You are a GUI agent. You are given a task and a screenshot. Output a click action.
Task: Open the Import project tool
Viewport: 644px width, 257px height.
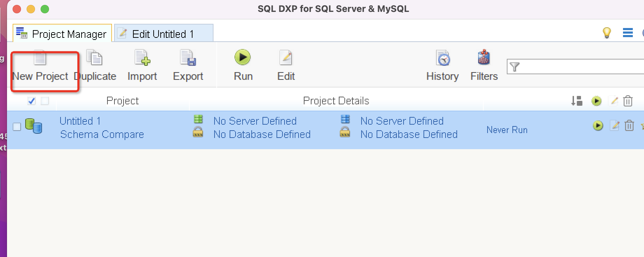point(142,66)
